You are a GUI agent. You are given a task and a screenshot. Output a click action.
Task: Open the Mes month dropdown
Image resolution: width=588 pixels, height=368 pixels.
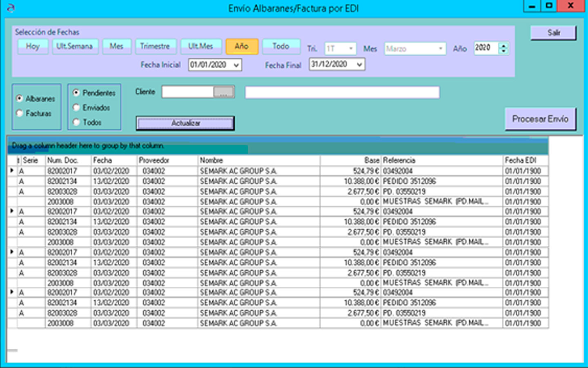click(x=440, y=49)
